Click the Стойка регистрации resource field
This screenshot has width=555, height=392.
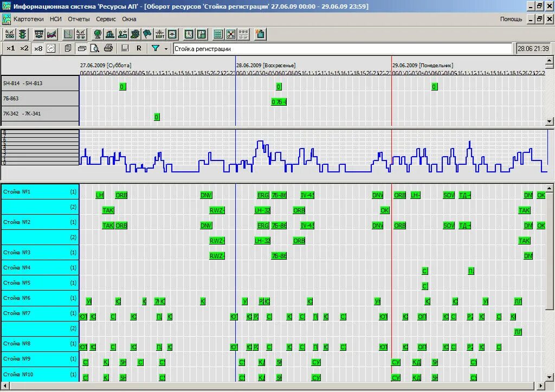343,48
